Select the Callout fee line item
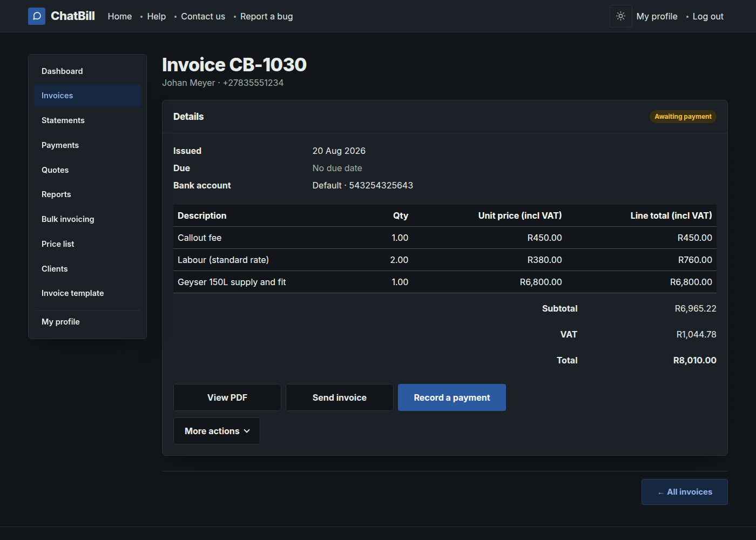Screen dimensions: 756x540 click(445, 238)
